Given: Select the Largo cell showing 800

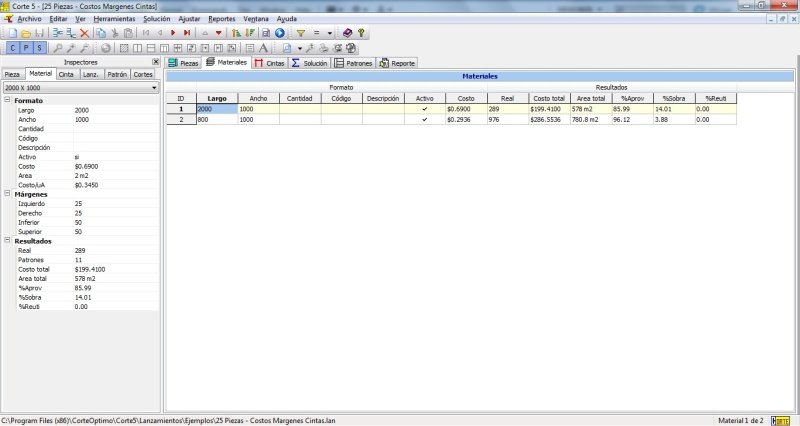Looking at the screenshot, I should pyautogui.click(x=215, y=119).
